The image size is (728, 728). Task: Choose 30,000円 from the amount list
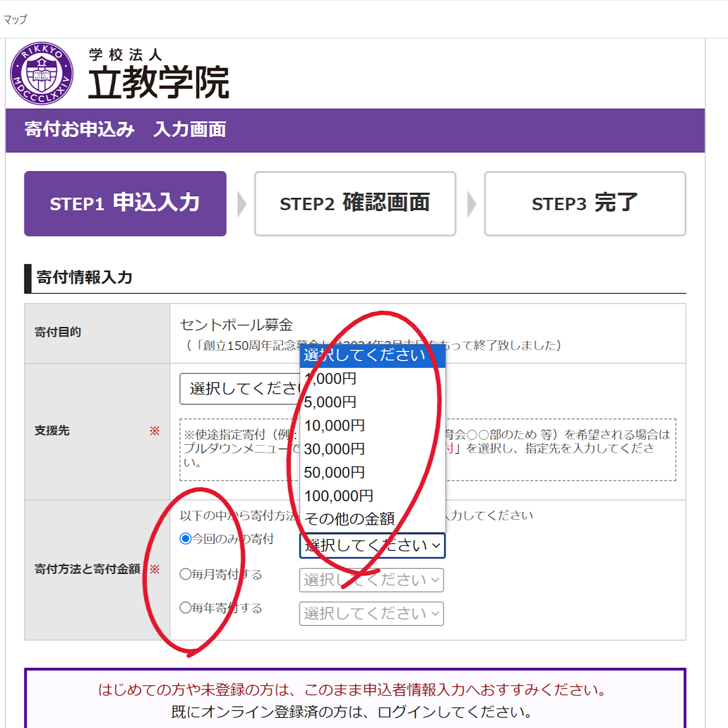pos(373,449)
